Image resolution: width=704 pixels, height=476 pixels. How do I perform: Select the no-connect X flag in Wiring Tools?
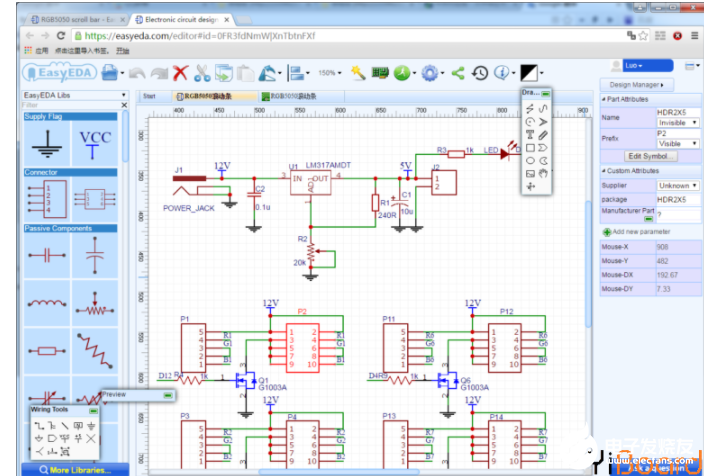pyautogui.click(x=91, y=438)
